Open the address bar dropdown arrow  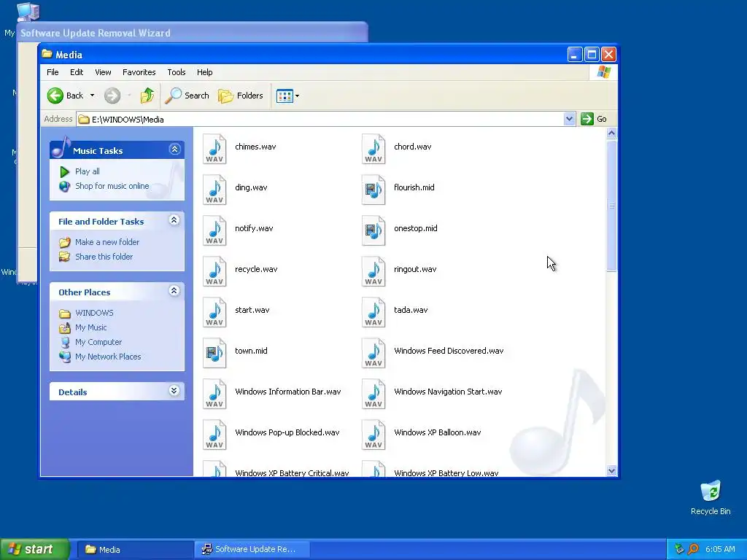[569, 119]
